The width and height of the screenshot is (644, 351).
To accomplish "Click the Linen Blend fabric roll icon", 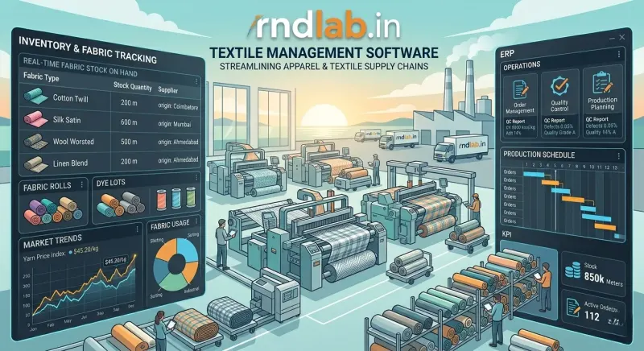I will (34, 163).
